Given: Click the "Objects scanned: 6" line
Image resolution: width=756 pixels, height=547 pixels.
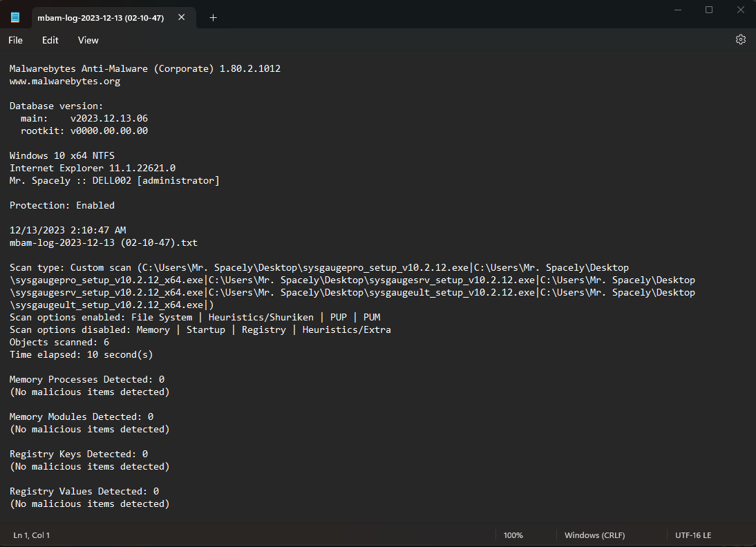Looking at the screenshot, I should coord(59,343).
